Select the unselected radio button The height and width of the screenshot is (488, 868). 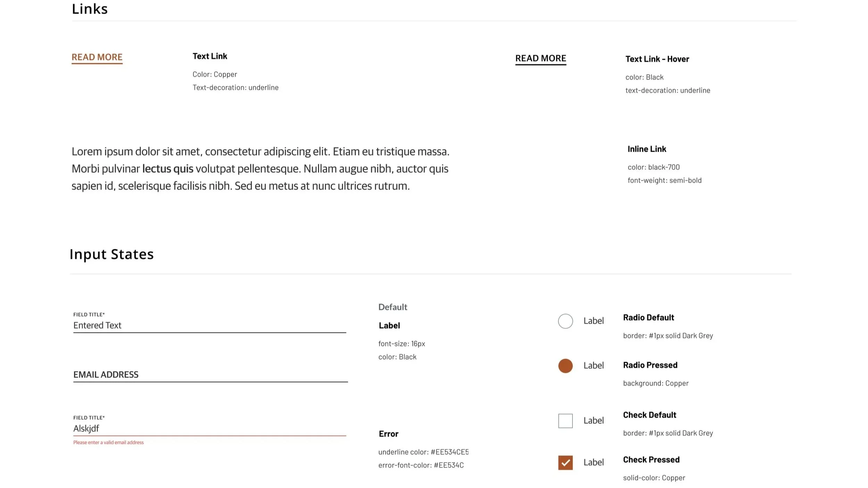[x=565, y=321]
